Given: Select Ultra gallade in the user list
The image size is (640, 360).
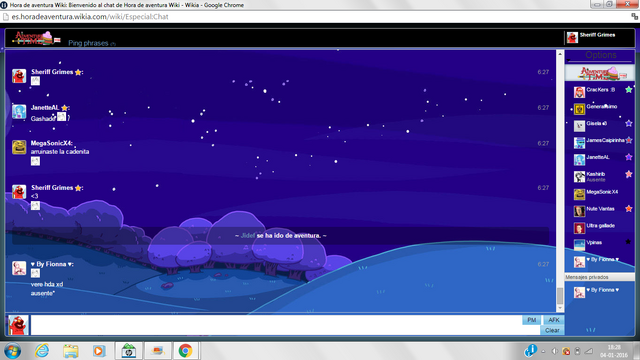Looking at the screenshot, I should coord(600,226).
